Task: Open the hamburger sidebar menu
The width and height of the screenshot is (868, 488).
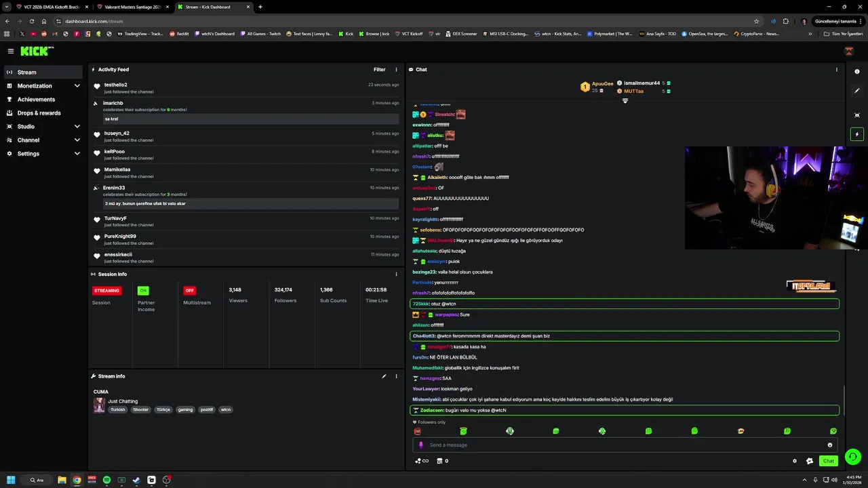Action: 11,51
